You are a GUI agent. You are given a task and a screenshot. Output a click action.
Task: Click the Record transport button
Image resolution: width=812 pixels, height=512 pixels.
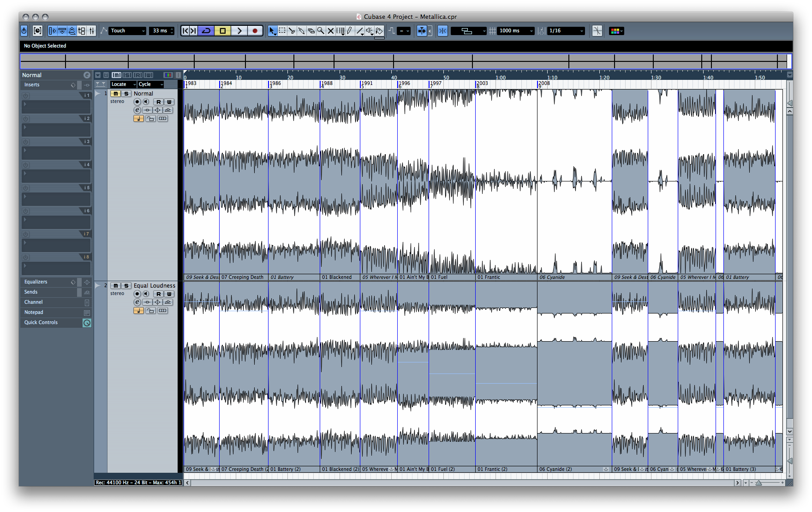(255, 31)
